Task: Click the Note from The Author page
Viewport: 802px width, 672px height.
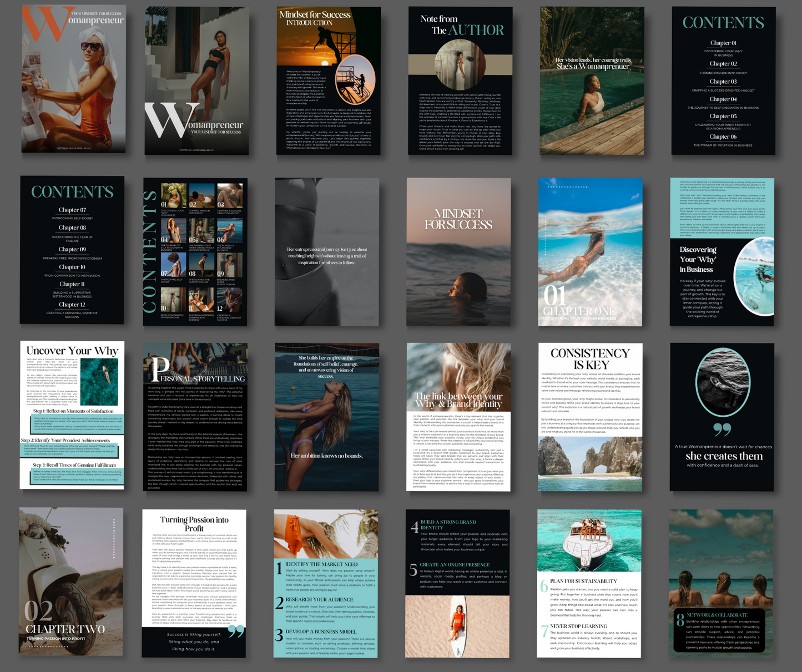Action: tap(460, 81)
